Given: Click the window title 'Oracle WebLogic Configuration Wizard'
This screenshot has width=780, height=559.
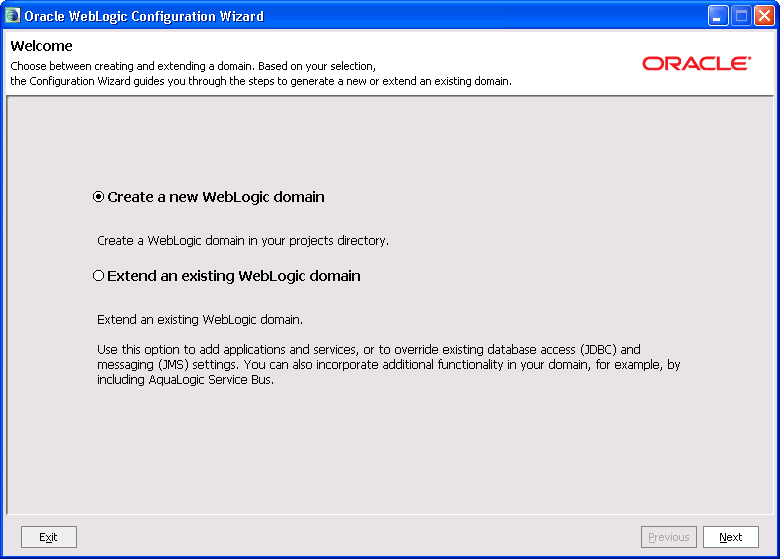Looking at the screenshot, I should (144, 16).
